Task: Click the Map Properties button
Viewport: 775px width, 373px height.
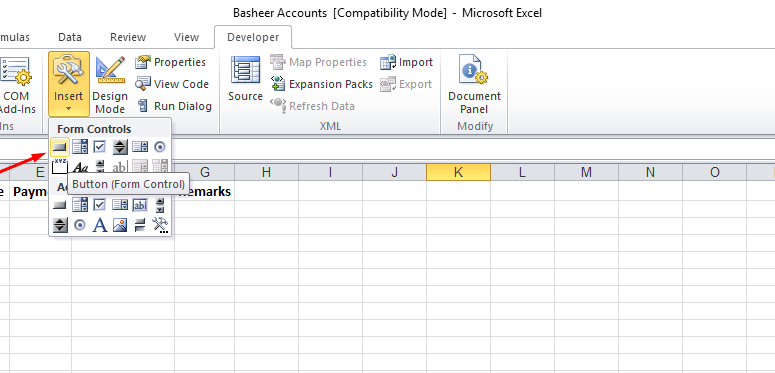Action: click(x=318, y=62)
